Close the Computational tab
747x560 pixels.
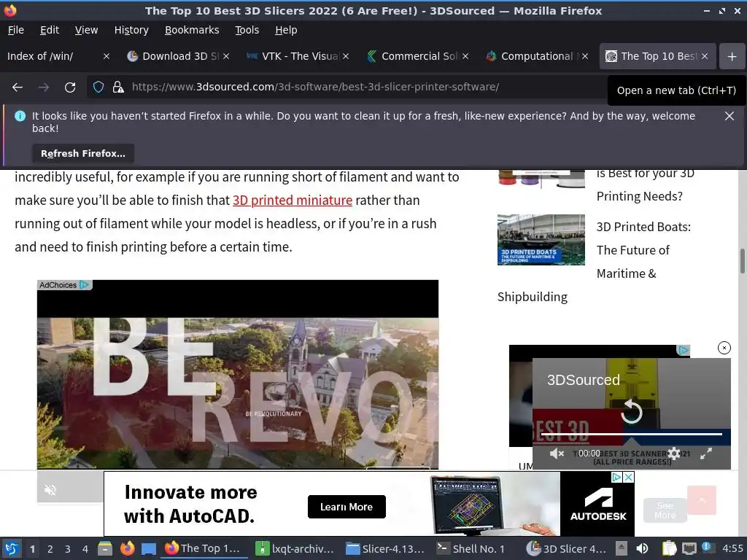click(x=585, y=56)
